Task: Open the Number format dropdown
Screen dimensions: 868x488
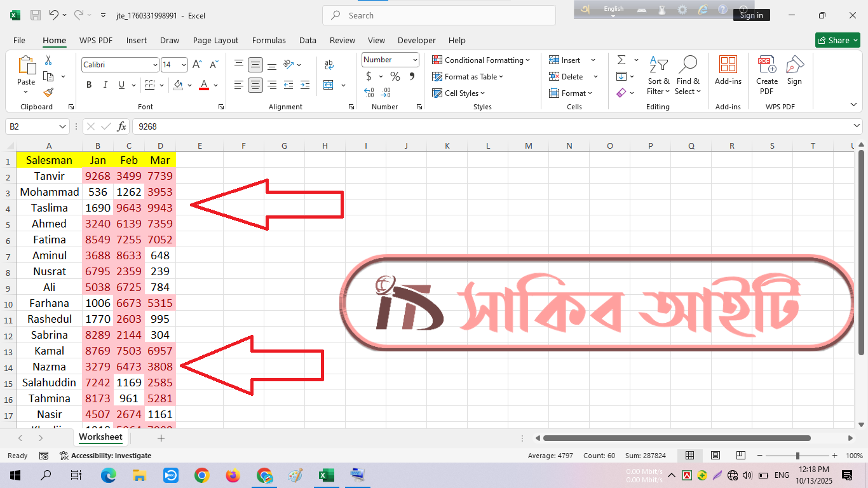Action: (x=415, y=60)
